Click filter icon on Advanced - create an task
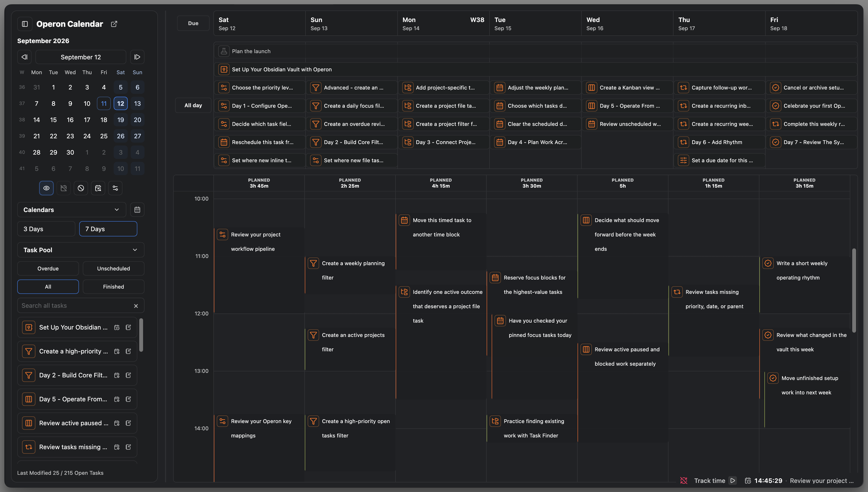This screenshot has width=868, height=492. 316,88
